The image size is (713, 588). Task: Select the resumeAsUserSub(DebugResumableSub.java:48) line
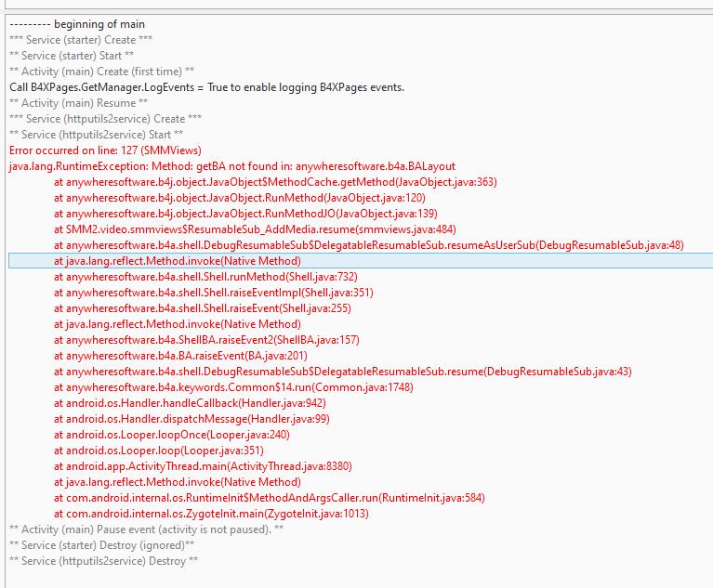click(369, 245)
